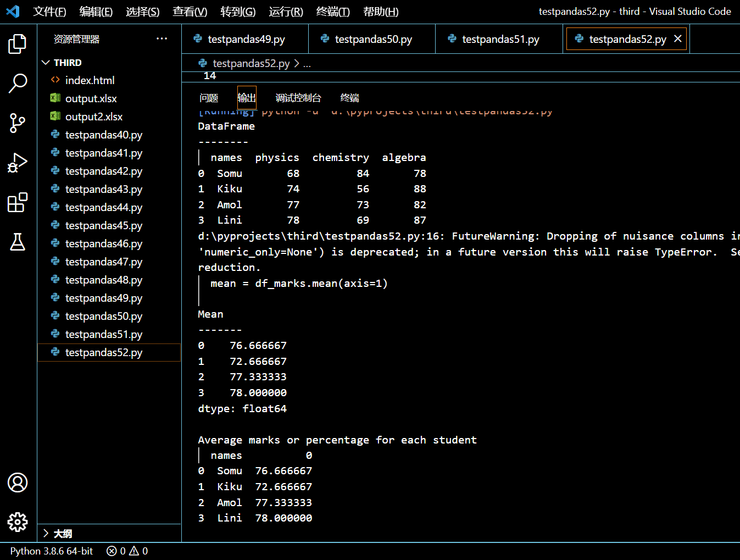Click Python 3.8.6 64-bit interpreter selector
This screenshot has width=740, height=560.
tap(52, 551)
